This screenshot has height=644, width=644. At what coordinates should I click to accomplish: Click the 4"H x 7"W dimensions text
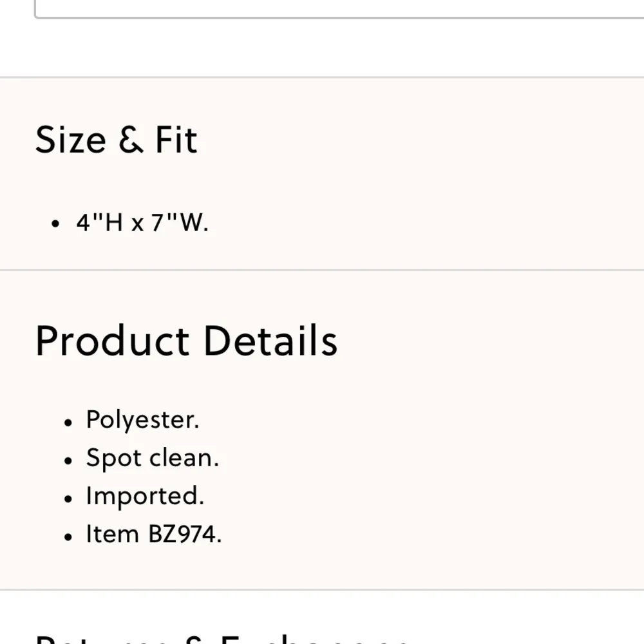pyautogui.click(x=142, y=223)
